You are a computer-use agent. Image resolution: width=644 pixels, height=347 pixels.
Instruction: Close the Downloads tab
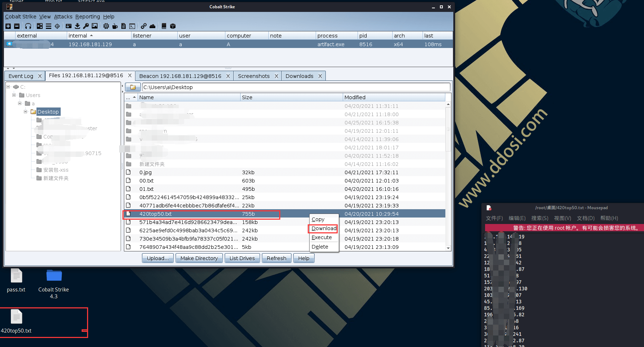pyautogui.click(x=320, y=76)
